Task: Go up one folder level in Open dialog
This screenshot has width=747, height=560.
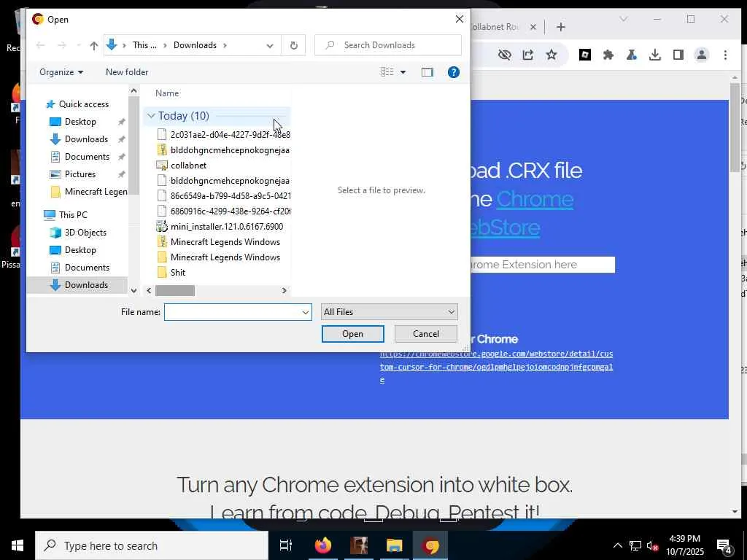Action: point(94,46)
